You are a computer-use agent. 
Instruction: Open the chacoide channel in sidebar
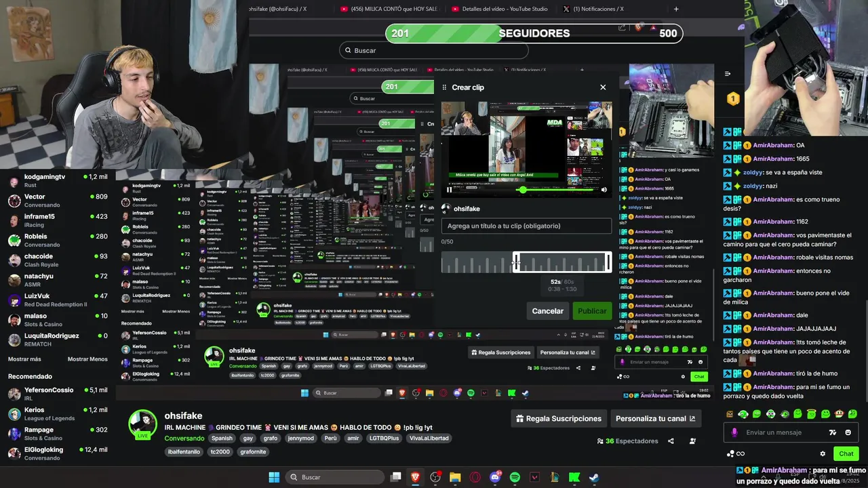(57, 260)
